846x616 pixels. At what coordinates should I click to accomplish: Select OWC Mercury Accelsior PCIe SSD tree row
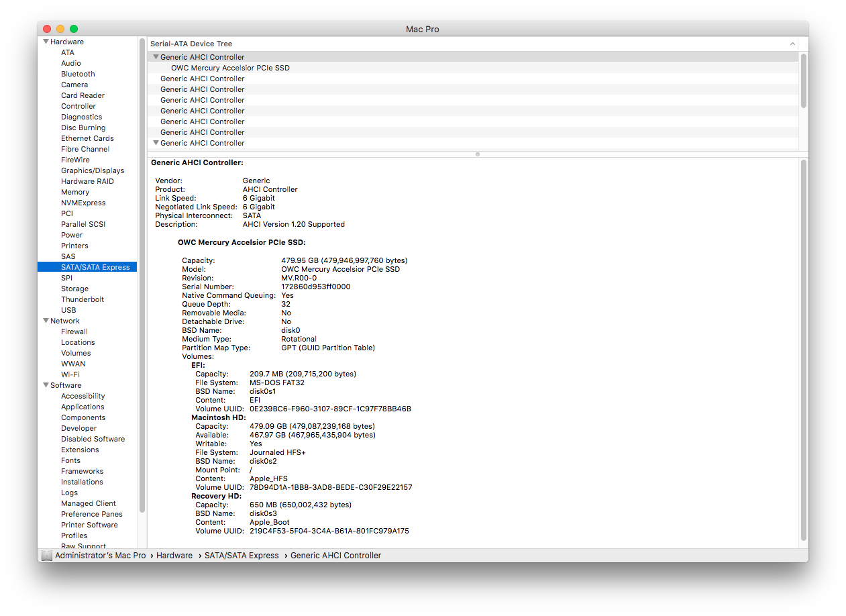[473, 68]
